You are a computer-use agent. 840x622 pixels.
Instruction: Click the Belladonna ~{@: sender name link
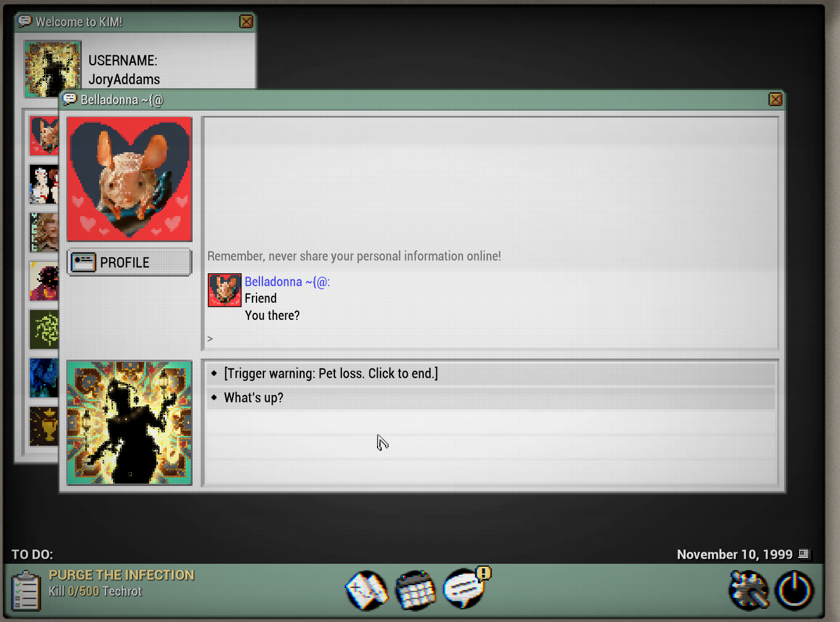[x=287, y=282]
